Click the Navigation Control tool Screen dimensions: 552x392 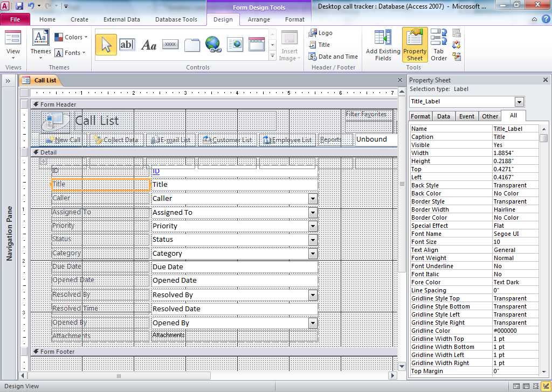256,45
